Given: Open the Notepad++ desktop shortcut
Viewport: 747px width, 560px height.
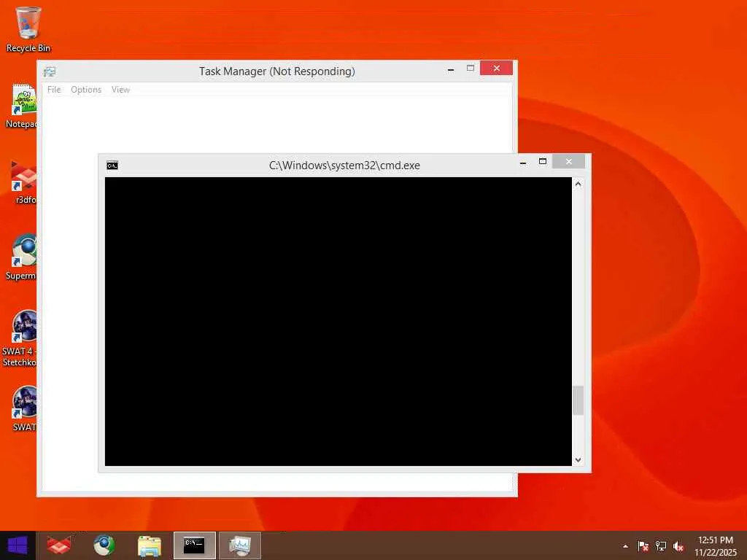Looking at the screenshot, I should [22, 106].
